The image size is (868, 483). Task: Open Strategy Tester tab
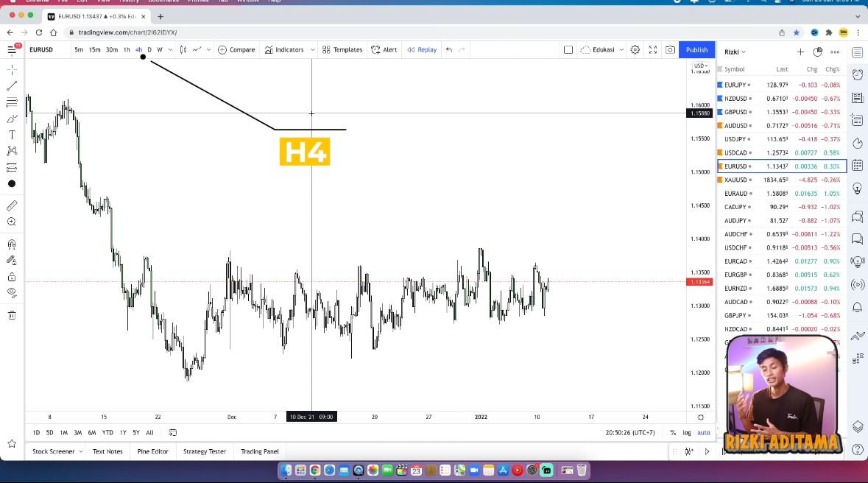204,451
